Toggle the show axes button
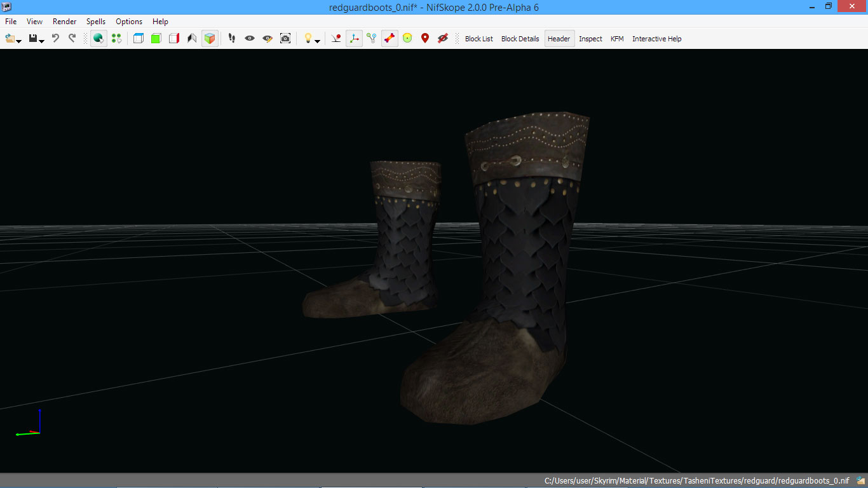Viewport: 868px width, 488px height. (x=354, y=39)
